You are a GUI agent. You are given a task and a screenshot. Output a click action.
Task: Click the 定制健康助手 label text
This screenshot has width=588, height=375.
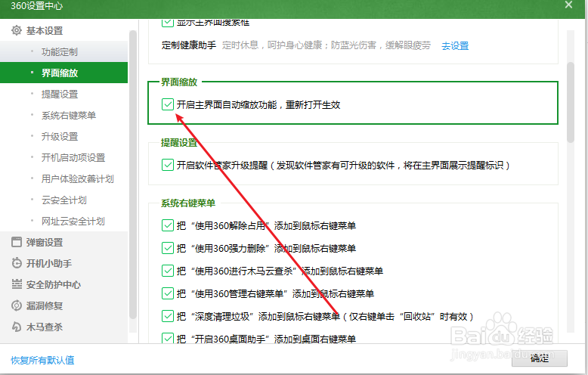tap(189, 45)
